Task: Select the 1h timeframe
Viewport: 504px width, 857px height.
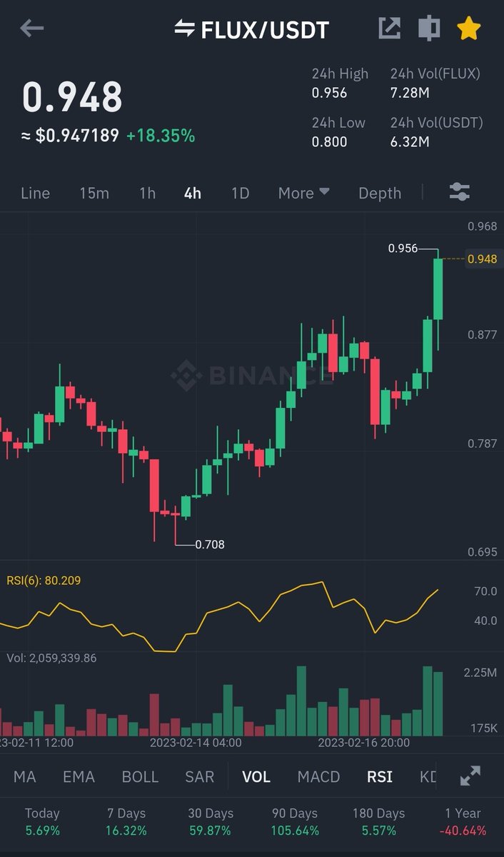Action: [x=147, y=193]
